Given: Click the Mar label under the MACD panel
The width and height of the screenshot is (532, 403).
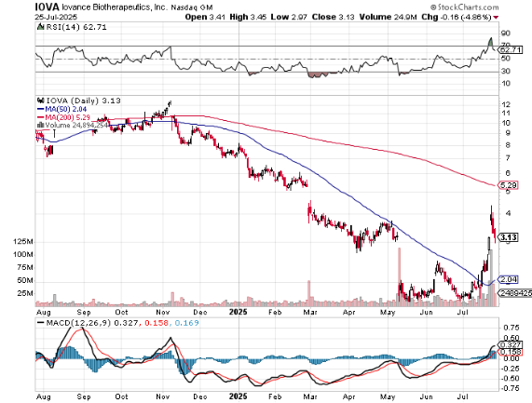Looking at the screenshot, I should 310,396.
